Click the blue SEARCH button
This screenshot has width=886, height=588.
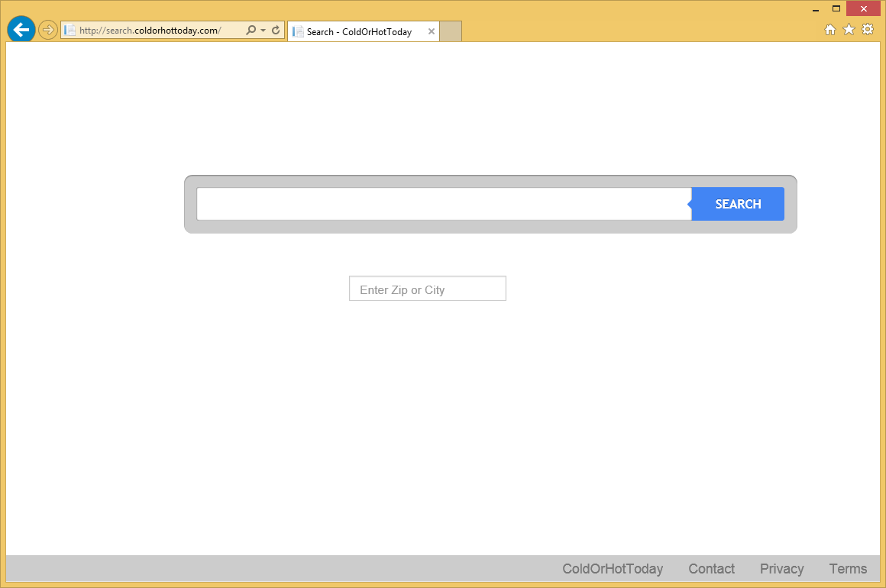[x=737, y=204]
